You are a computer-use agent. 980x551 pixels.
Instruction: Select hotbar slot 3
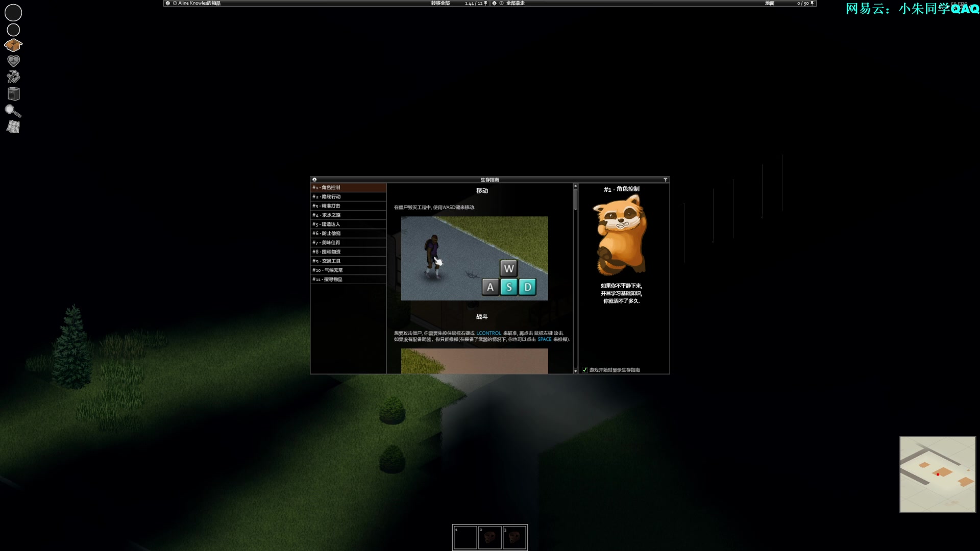pos(514,538)
